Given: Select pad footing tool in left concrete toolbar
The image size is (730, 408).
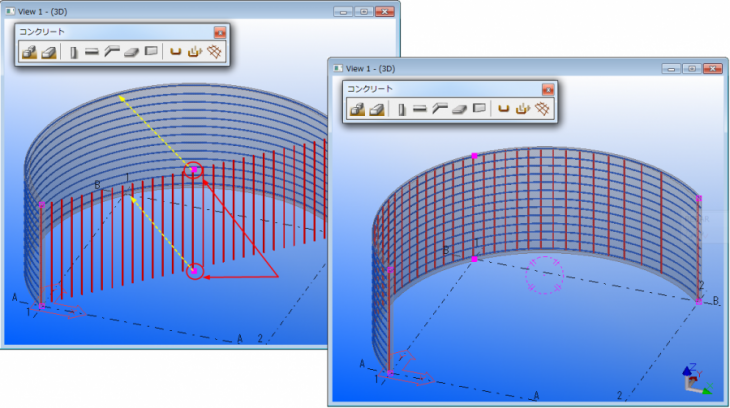Looking at the screenshot, I should click(29, 52).
